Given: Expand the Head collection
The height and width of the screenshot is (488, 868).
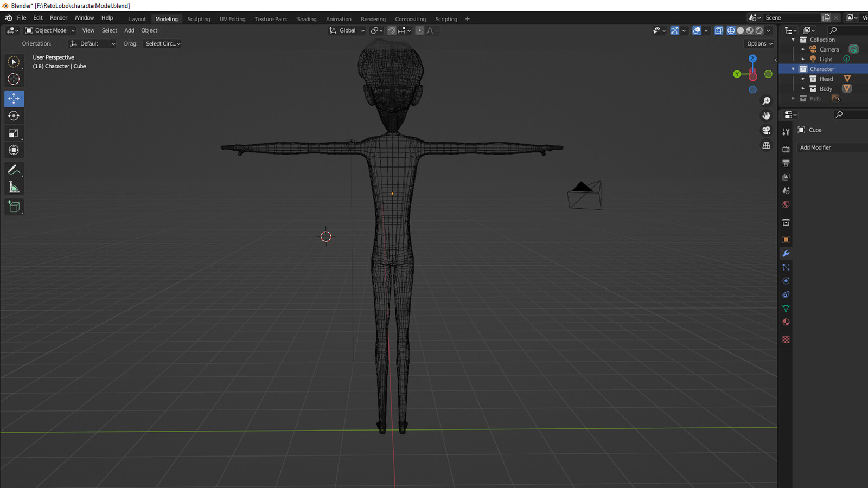Looking at the screenshot, I should click(x=803, y=79).
